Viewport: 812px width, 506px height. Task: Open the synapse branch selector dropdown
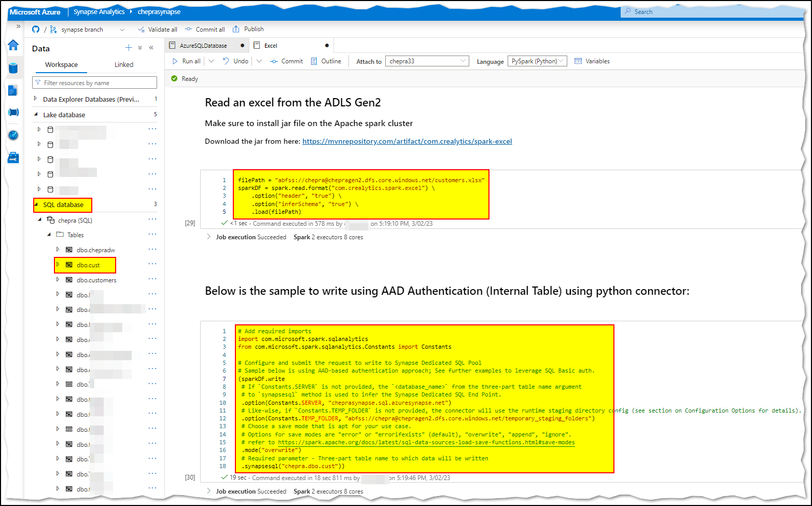point(122,30)
